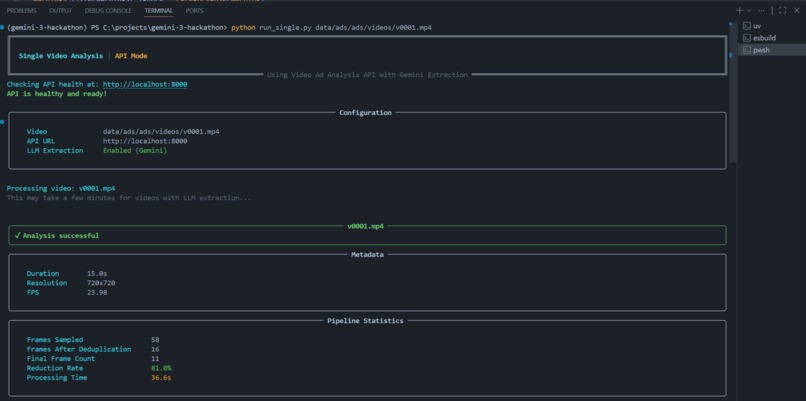
Task: Click the terminal vertical scrollbar
Action: pos(732,93)
